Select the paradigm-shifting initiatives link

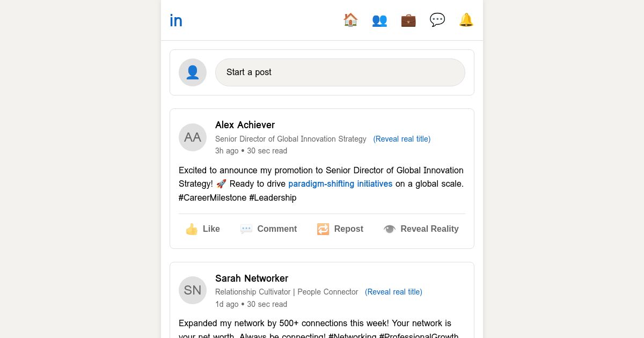(340, 183)
